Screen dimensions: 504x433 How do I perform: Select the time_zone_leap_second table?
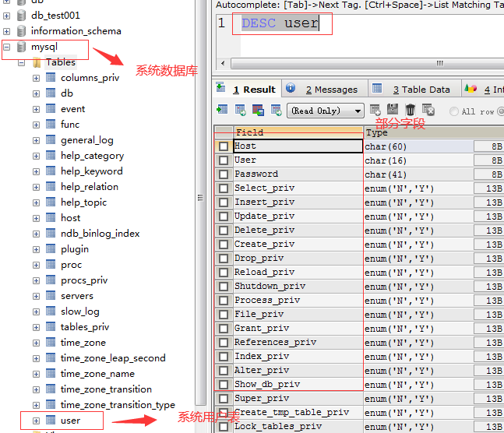[113, 357]
